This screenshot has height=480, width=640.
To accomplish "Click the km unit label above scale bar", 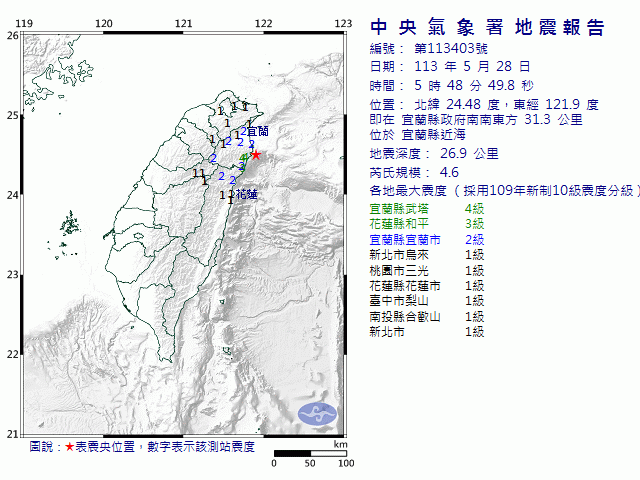I will [x=340, y=444].
